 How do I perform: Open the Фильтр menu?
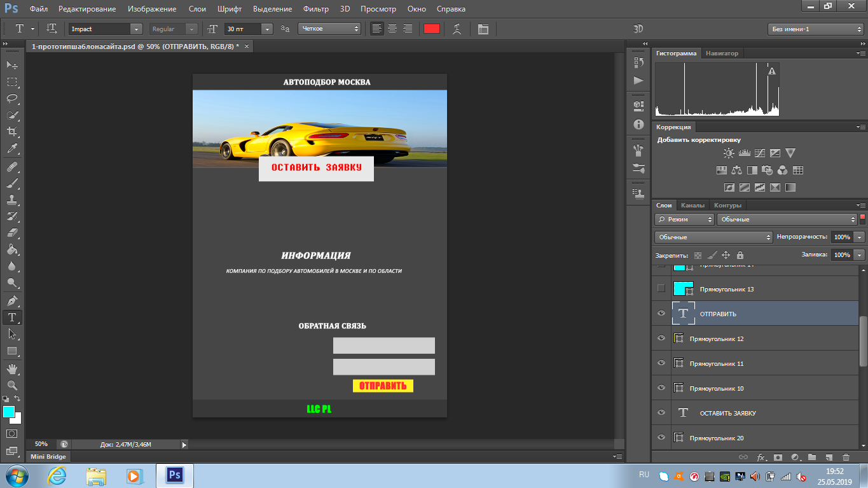point(316,9)
